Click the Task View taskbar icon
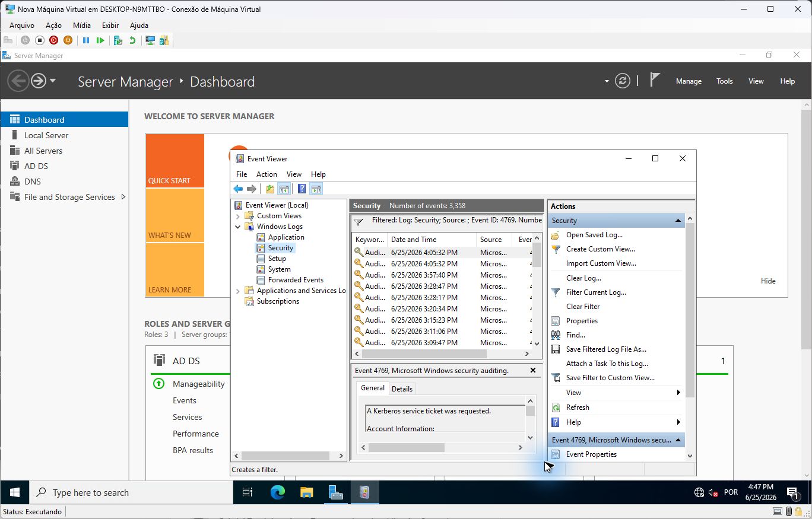The image size is (812, 519). coord(248,492)
